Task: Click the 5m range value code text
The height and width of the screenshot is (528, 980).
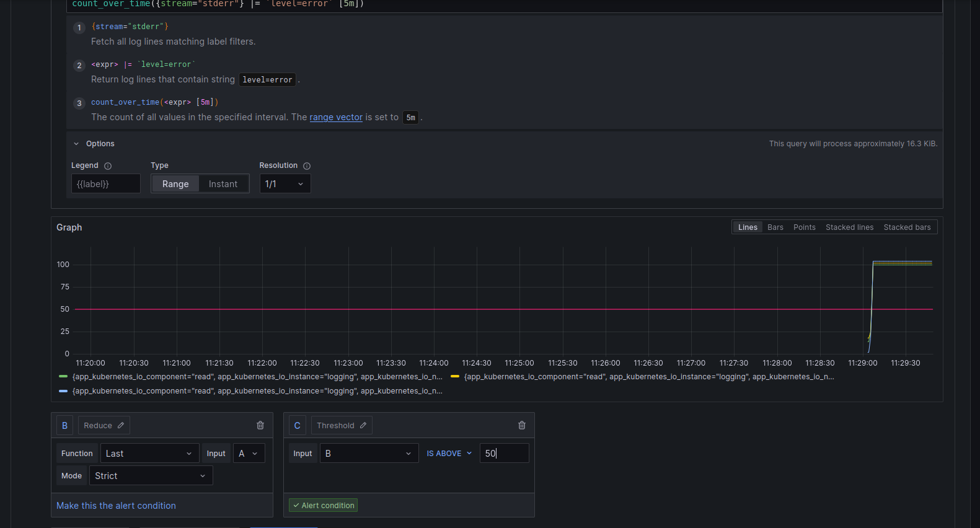Action: (x=411, y=118)
